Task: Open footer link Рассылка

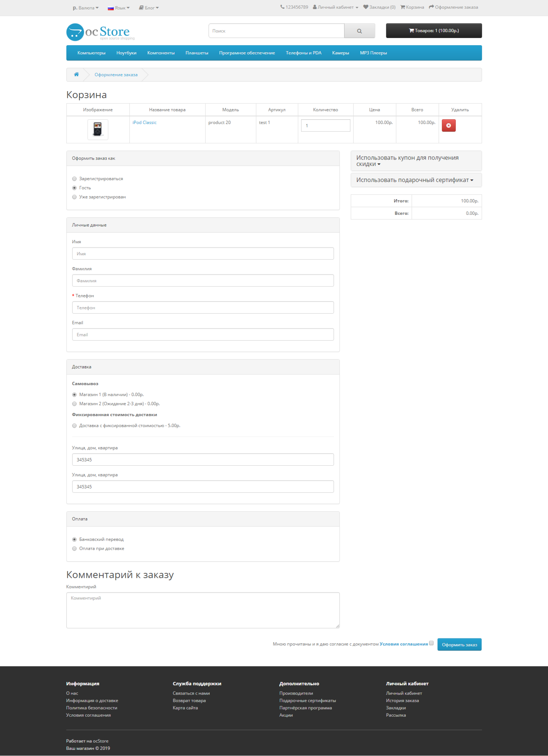Action: [396, 715]
